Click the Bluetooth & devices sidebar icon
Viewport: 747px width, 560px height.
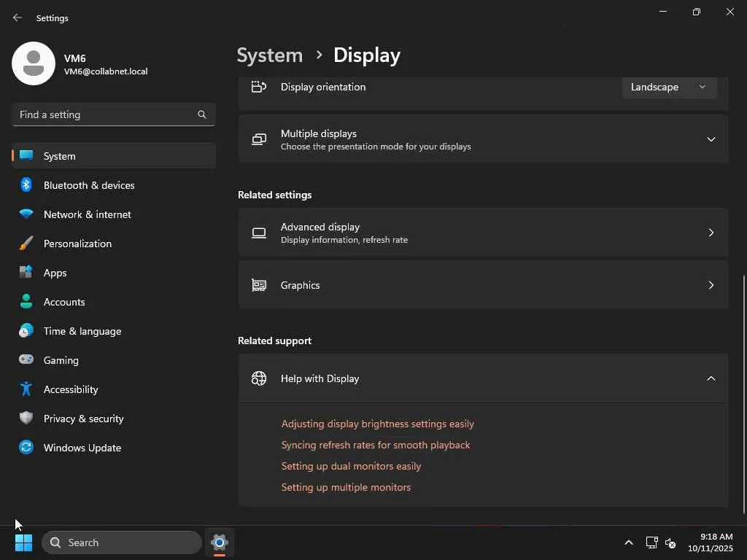point(26,185)
